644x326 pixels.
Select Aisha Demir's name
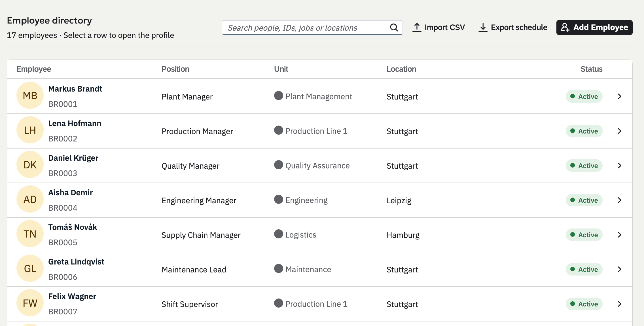[x=70, y=192]
